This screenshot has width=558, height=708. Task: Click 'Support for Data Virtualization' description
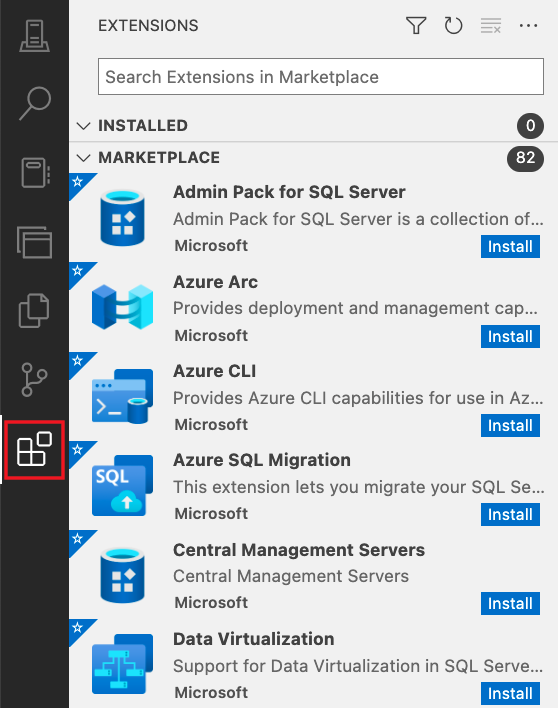(358, 666)
